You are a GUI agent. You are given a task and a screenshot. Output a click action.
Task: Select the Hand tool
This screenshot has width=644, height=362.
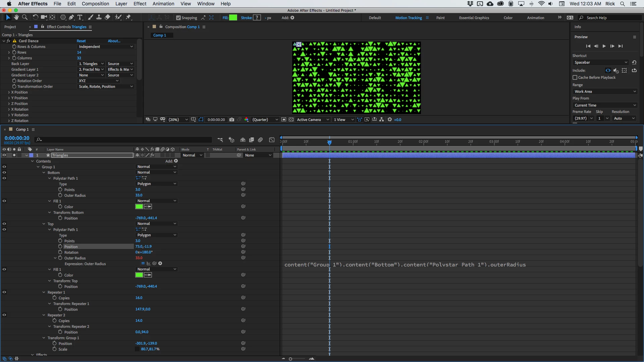(x=16, y=17)
